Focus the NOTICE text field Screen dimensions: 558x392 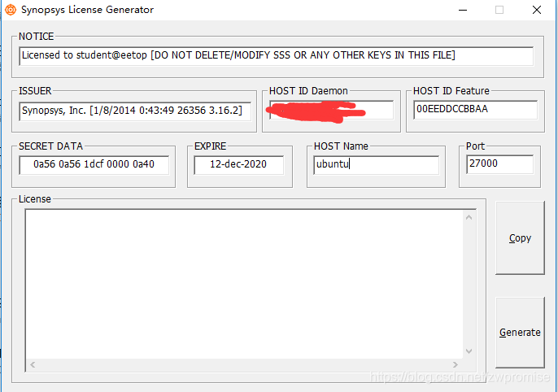[277, 56]
